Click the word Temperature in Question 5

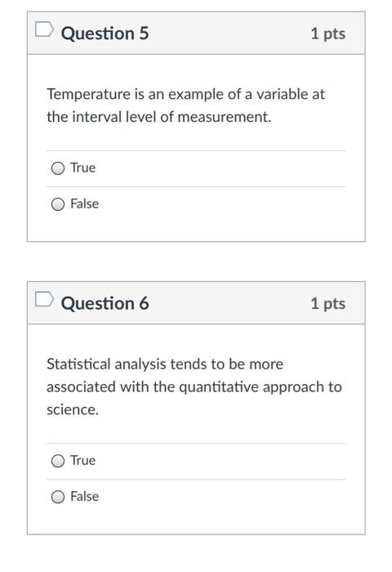[x=89, y=95]
